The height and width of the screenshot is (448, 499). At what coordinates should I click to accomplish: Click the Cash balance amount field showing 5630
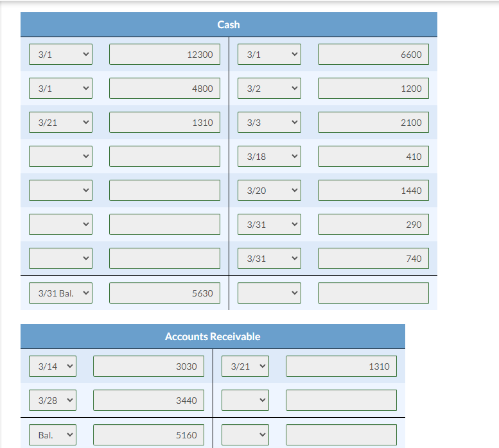click(x=164, y=293)
